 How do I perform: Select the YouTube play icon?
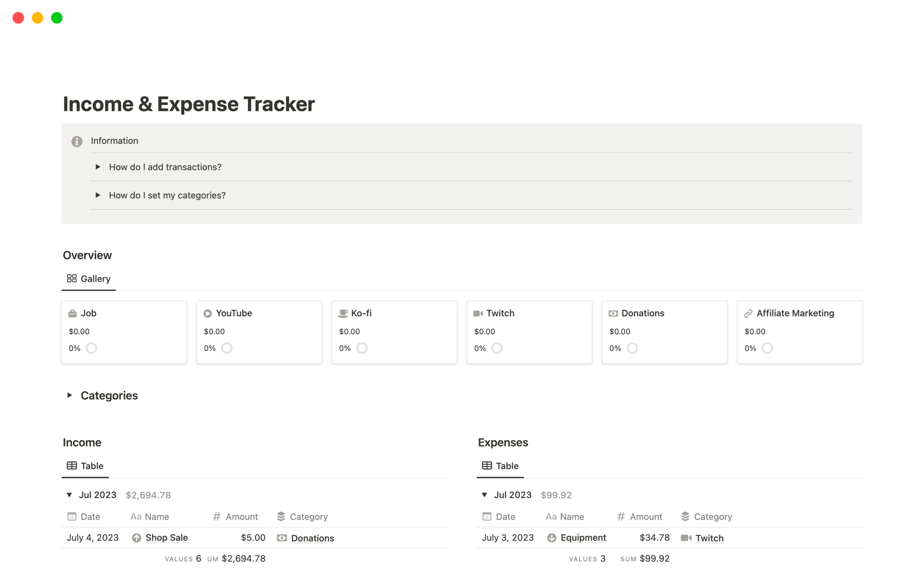click(x=207, y=313)
